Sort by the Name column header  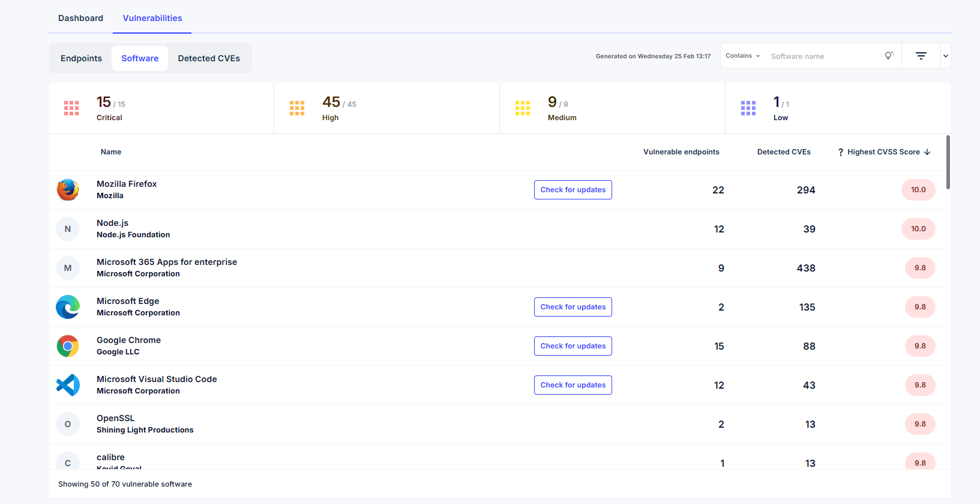(x=111, y=152)
